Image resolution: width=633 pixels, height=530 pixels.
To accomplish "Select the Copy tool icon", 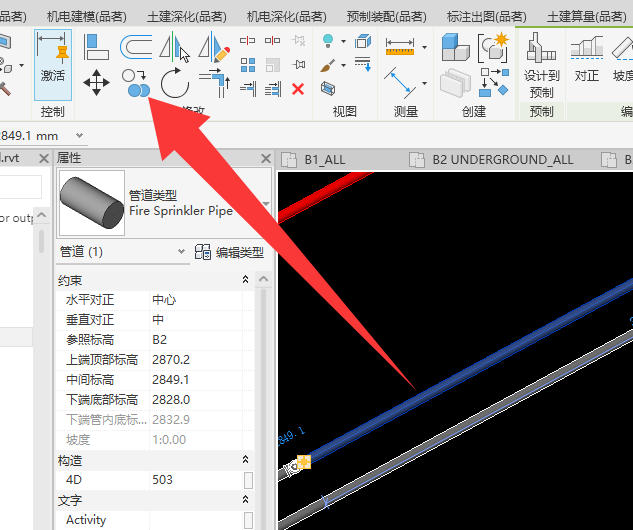I will (x=136, y=83).
